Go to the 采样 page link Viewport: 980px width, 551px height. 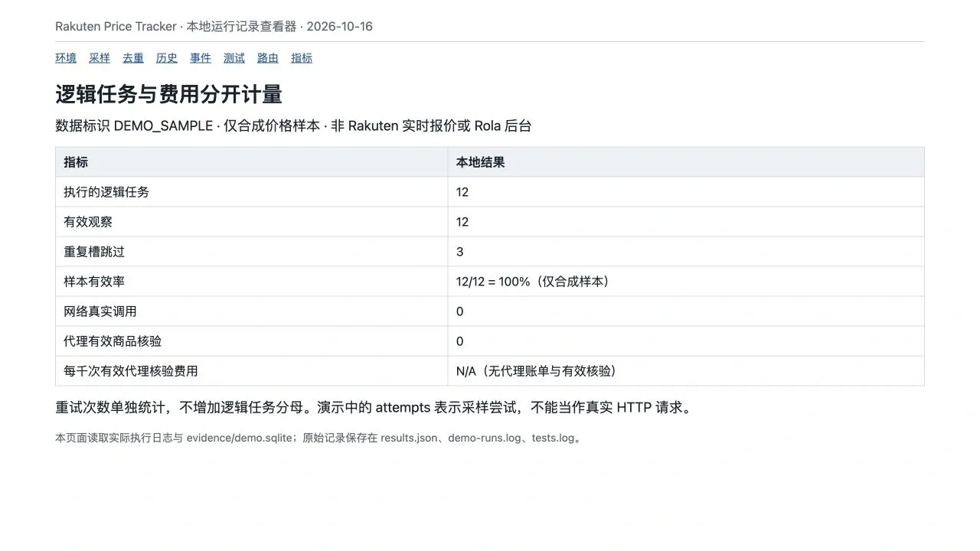pyautogui.click(x=100, y=58)
